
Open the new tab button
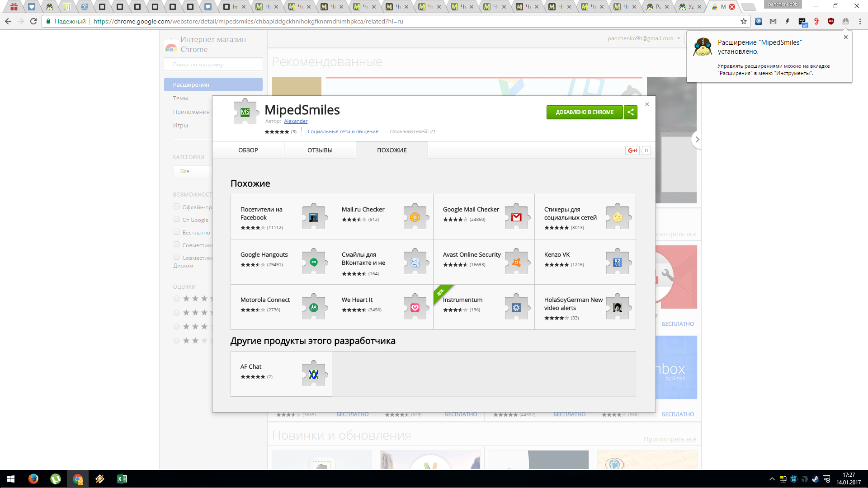point(749,7)
